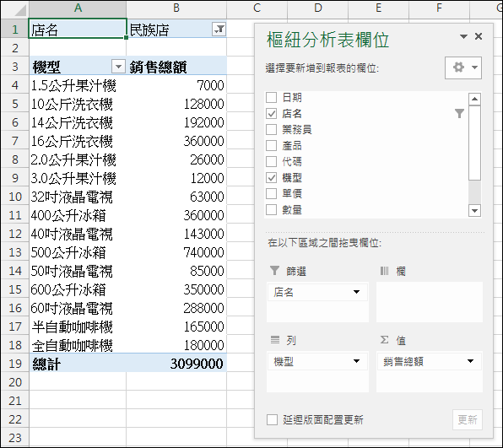Image resolution: width=503 pixels, height=448 pixels.
Task: Click cell 10公斤洗衣機
Action: pos(78,104)
